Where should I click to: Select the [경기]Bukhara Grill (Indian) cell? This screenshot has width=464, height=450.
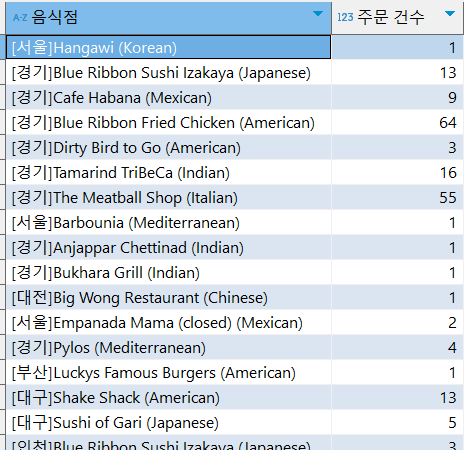[169, 272]
